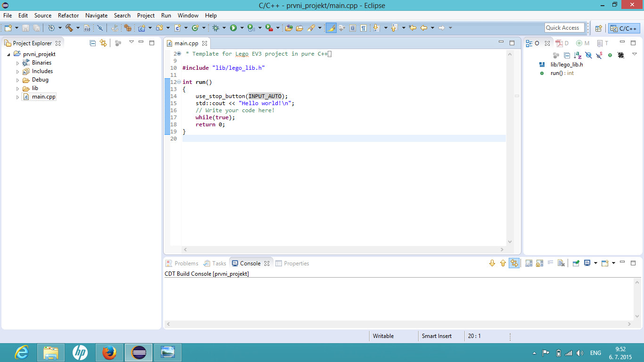Click the green Run button in toolbar
The width and height of the screenshot is (644, 362).
[x=233, y=28]
